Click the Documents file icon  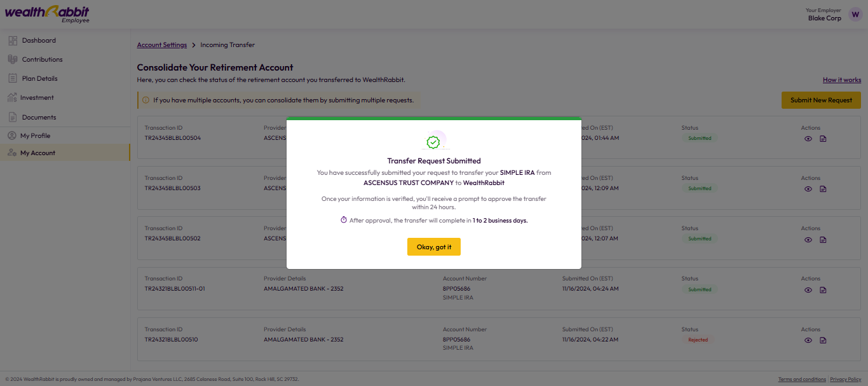click(13, 117)
